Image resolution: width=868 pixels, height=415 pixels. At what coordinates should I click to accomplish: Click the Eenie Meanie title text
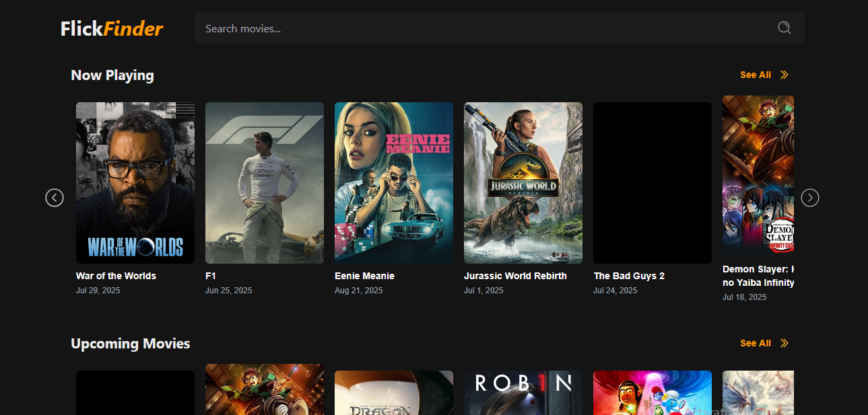click(364, 276)
